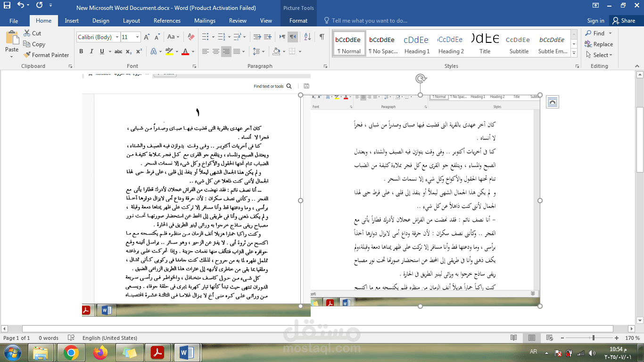Viewport: 644px width, 362px height.
Task: Clear all formatting
Action: (x=191, y=37)
